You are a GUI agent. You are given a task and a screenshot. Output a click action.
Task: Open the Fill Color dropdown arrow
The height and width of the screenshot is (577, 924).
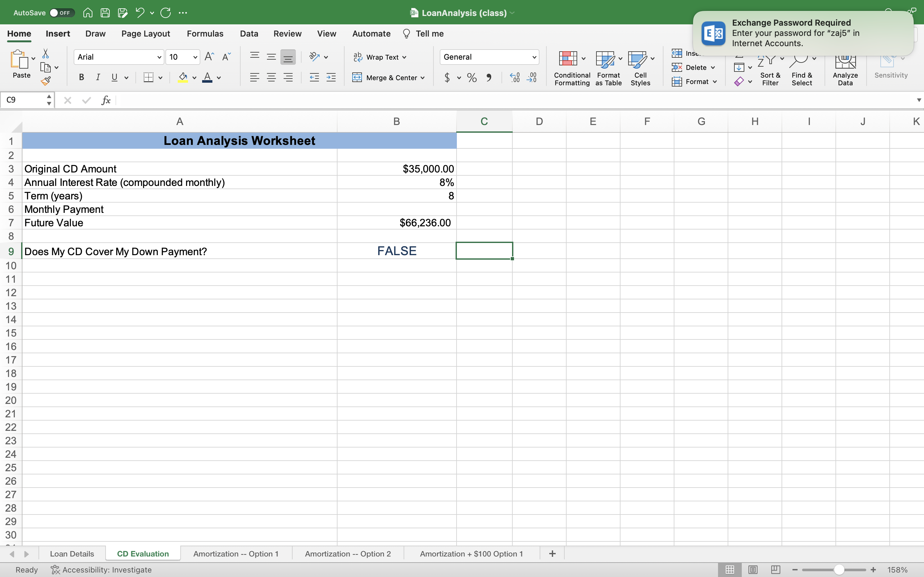click(x=194, y=78)
